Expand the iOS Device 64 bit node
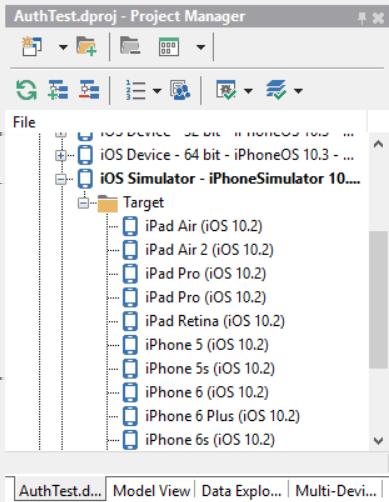 click(x=61, y=155)
